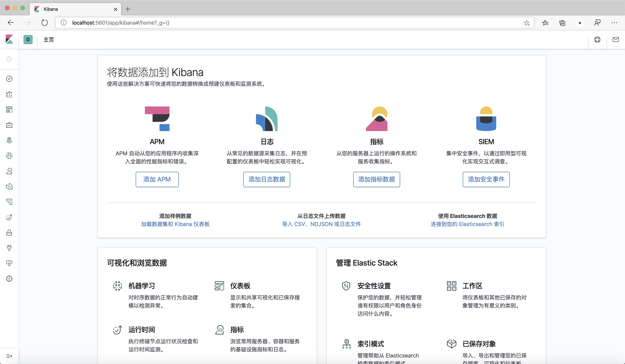Open 机器学习 in visualize section

(x=142, y=286)
